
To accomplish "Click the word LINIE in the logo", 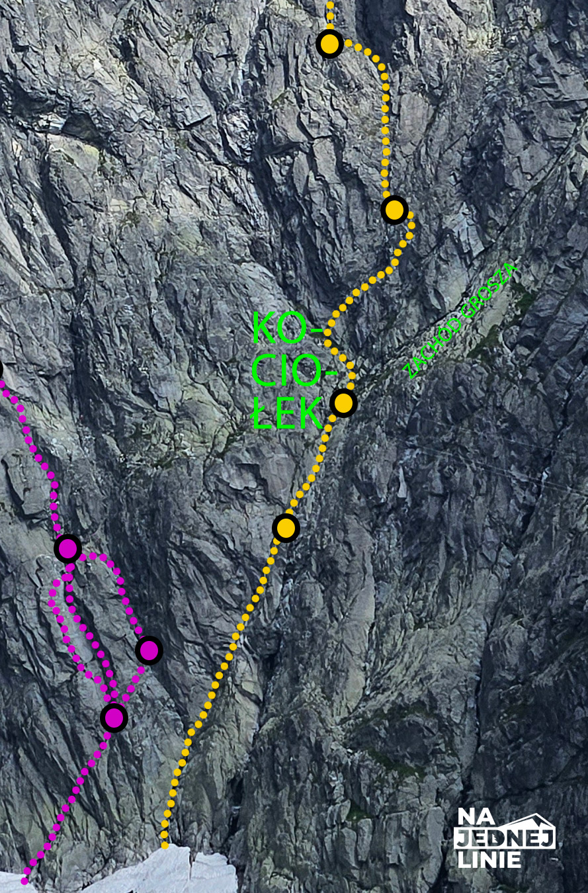I will click(489, 859).
